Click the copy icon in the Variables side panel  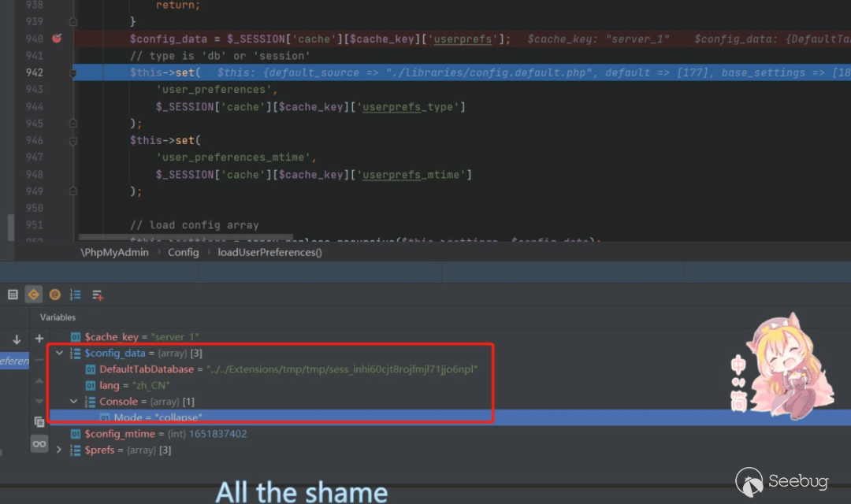click(x=39, y=421)
